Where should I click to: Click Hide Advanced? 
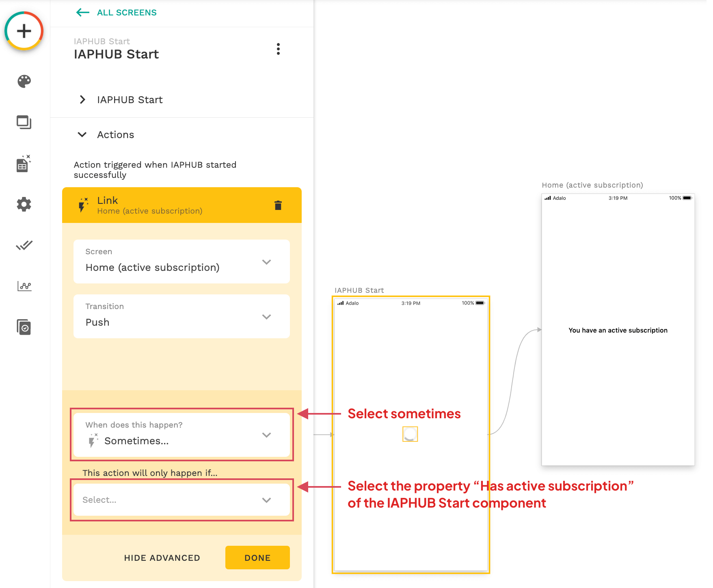point(162,558)
